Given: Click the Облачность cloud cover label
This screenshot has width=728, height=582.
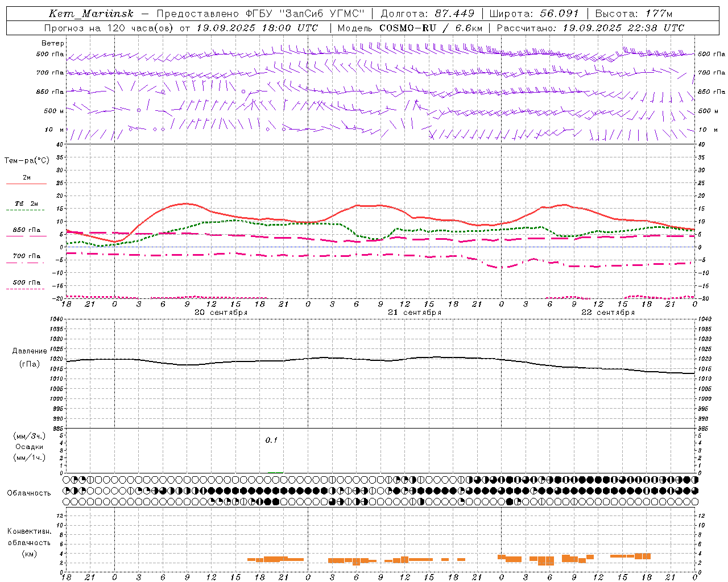Looking at the screenshot, I should coord(29,493).
